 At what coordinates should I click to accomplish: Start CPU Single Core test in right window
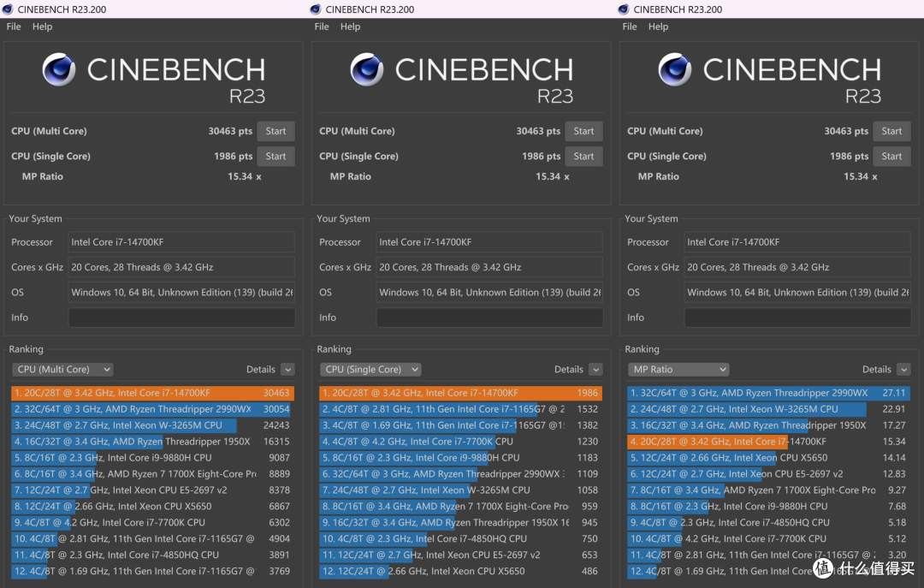891,157
